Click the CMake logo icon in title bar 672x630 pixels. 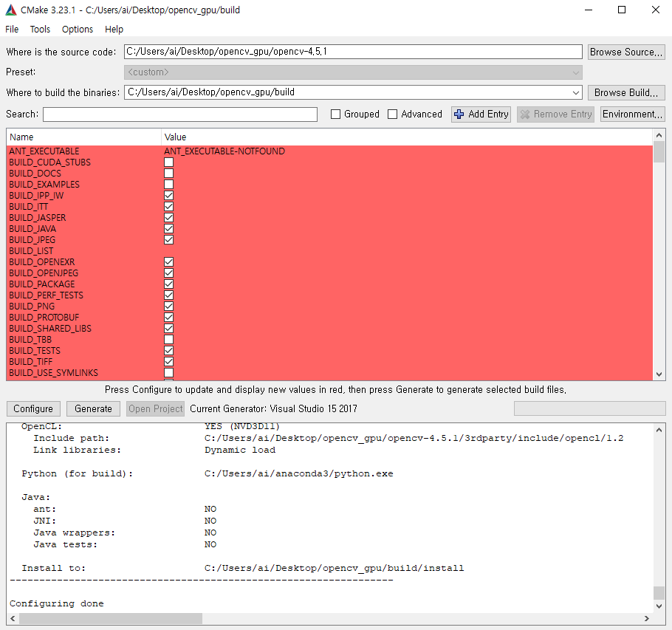[11, 10]
